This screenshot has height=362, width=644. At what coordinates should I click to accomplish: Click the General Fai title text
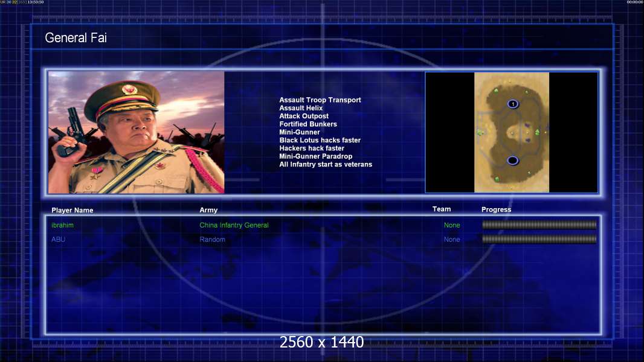click(76, 38)
